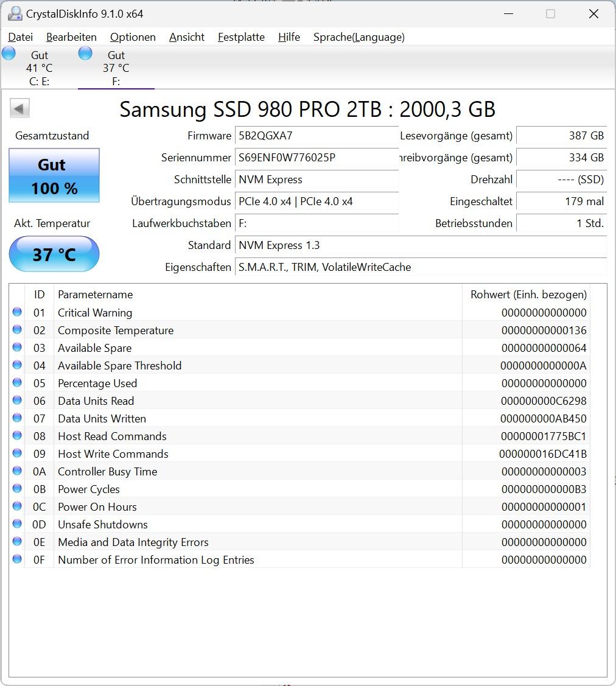Click the status orb for Unsafe Shutdowns
The width and height of the screenshot is (616, 686).
17,523
